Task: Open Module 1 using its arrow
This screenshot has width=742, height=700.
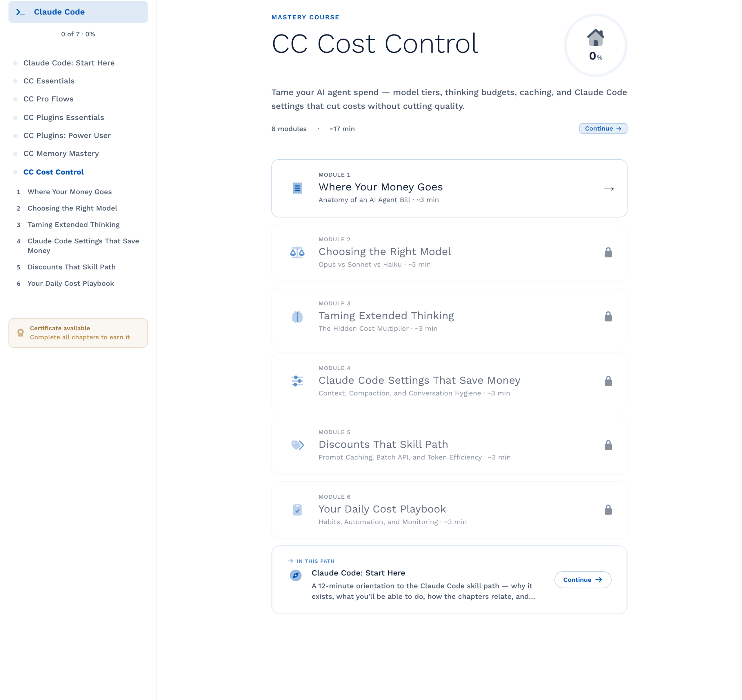Action: 609,189
